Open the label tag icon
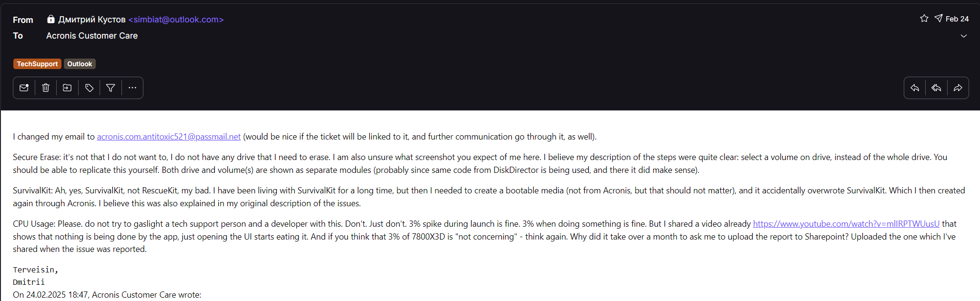 (89, 88)
